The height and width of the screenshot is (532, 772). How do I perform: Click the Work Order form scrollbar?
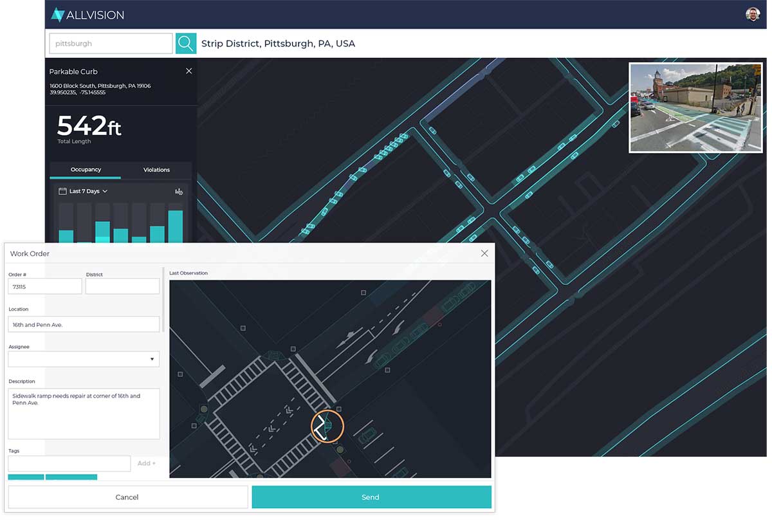pyautogui.click(x=163, y=299)
